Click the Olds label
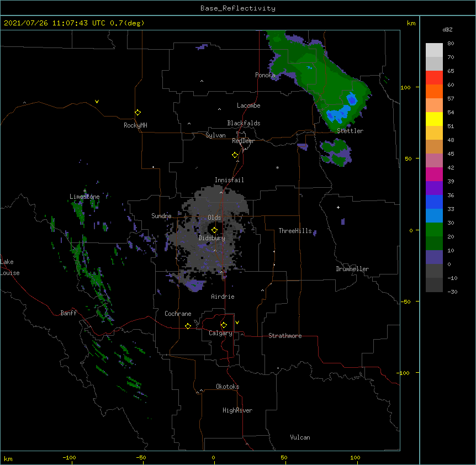 point(214,218)
